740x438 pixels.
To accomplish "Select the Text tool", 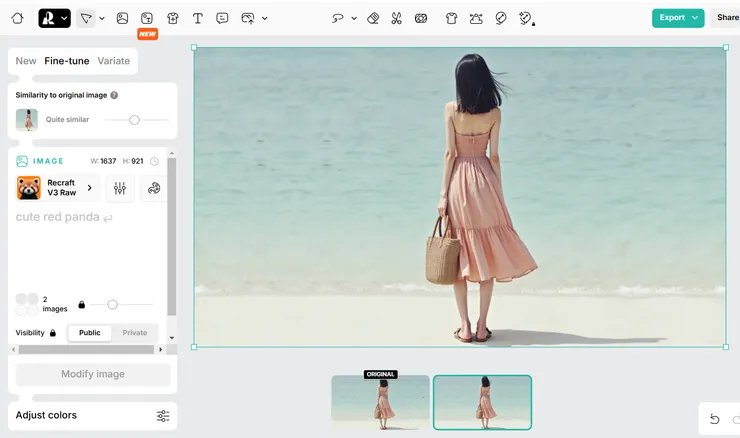I will click(x=198, y=18).
